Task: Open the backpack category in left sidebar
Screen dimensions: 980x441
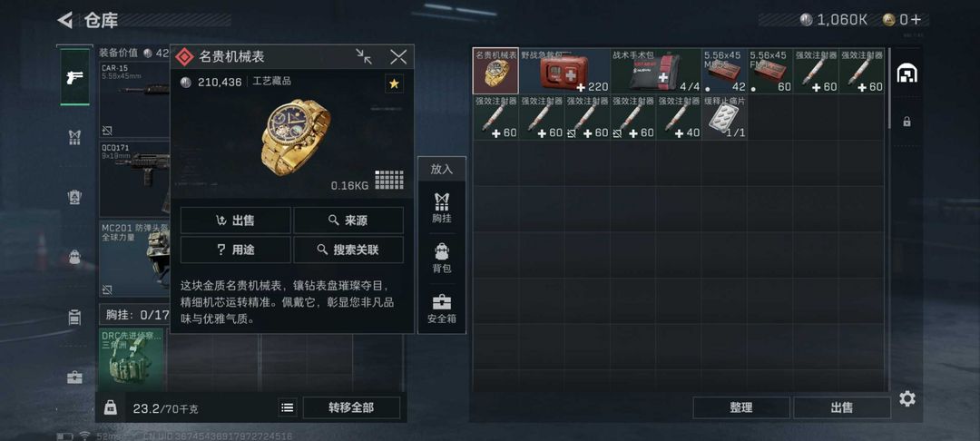Action: pyautogui.click(x=74, y=257)
